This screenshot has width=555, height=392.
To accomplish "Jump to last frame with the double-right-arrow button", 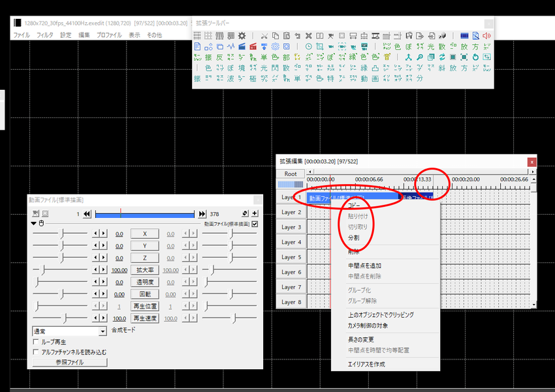I will (202, 213).
